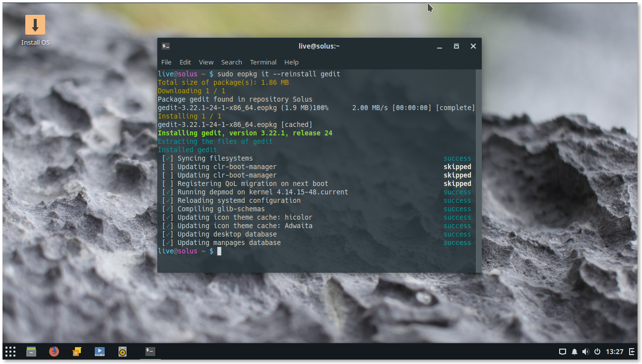642x364 pixels.
Task: Click 'Extracting the files of gedit'
Action: pos(215,141)
